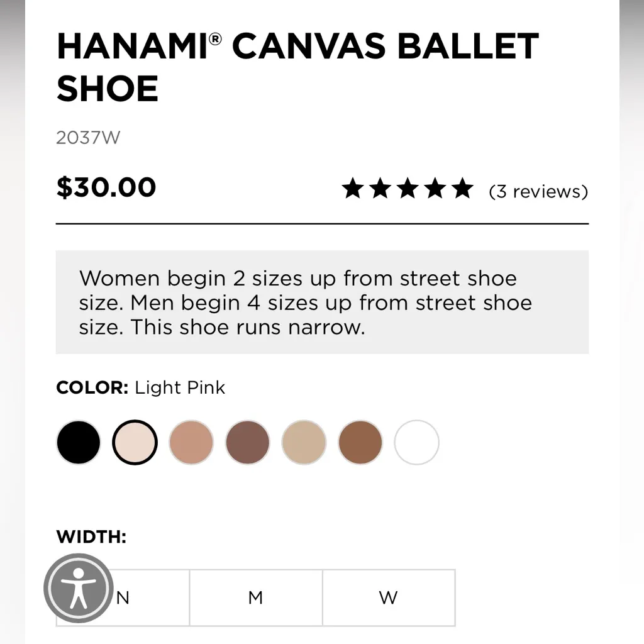Choose the rose tan color option
The width and height of the screenshot is (644, 644).
click(x=191, y=442)
